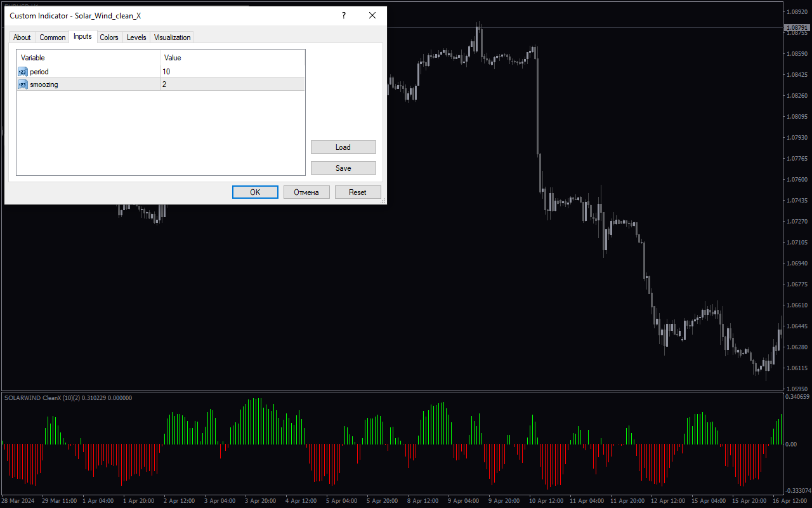This screenshot has width=812, height=508.
Task: Switch to the About tab
Action: coord(22,37)
